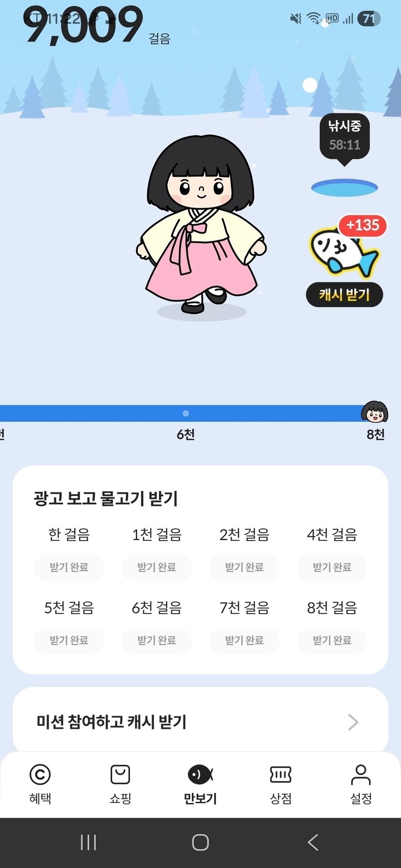Tap 받기 완료 under 한 걸음
Viewport: 401px width, 868px height.
tap(69, 567)
